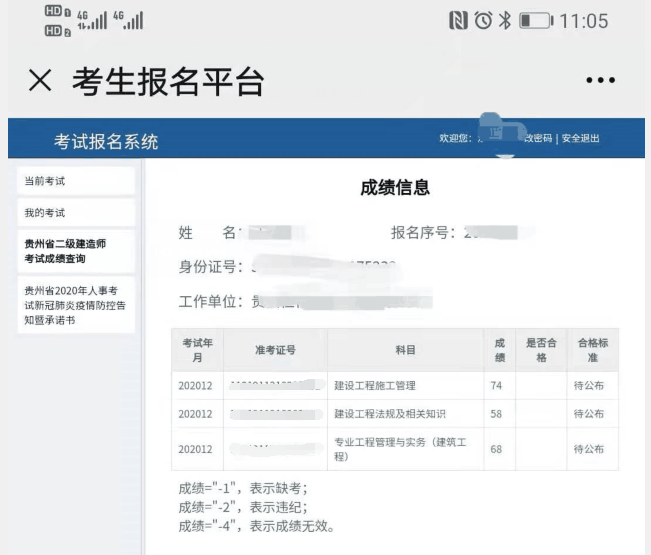
Task: Click the 考试报名系统 header title
Action: (x=105, y=142)
